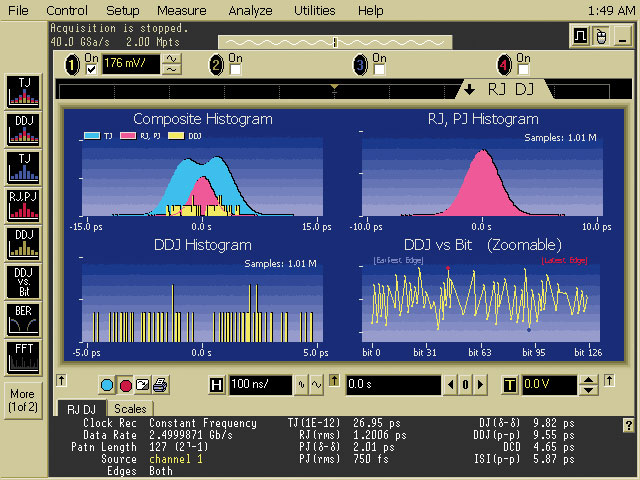Open the Analyze menu
Image resolution: width=640 pixels, height=480 pixels.
[250, 10]
